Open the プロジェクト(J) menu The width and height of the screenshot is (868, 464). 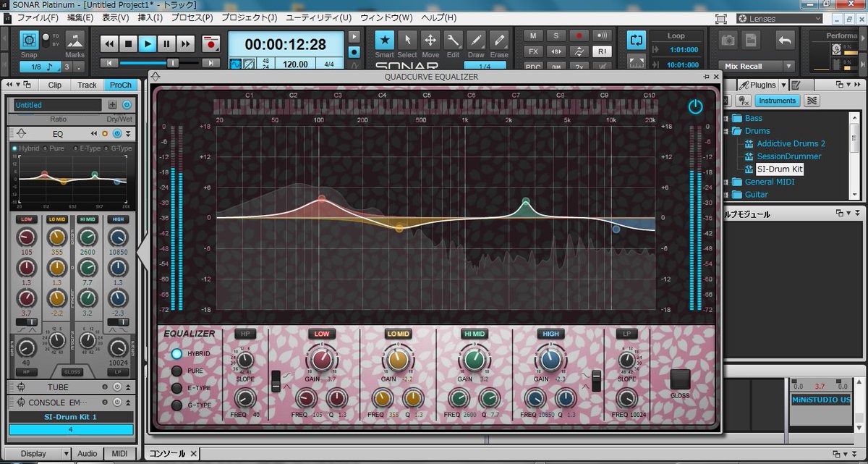(251, 17)
